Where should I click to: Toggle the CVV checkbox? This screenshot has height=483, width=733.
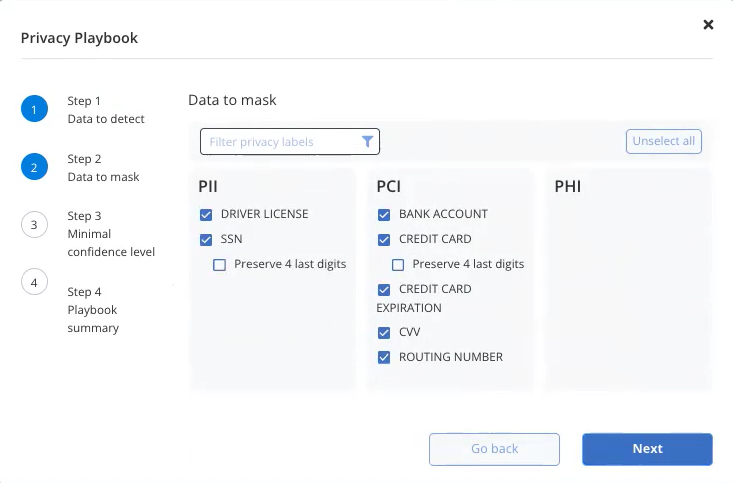coord(384,332)
